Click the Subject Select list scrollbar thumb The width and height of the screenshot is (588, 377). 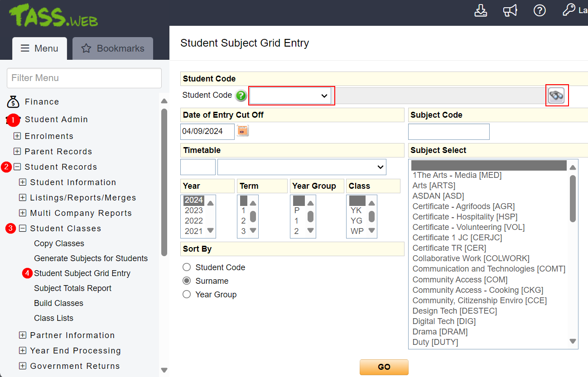573,198
